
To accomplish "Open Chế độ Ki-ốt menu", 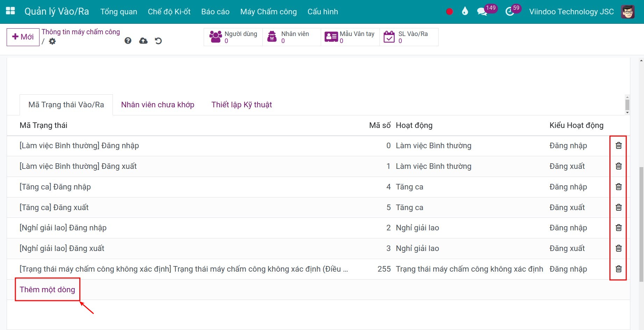I will click(x=169, y=12).
